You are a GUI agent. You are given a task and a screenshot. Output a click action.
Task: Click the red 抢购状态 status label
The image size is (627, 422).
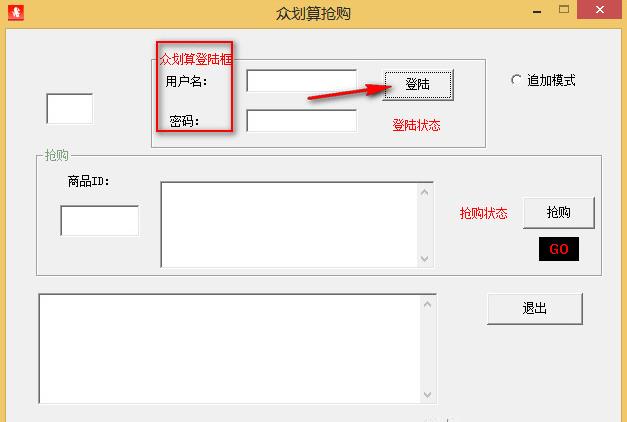pos(483,214)
